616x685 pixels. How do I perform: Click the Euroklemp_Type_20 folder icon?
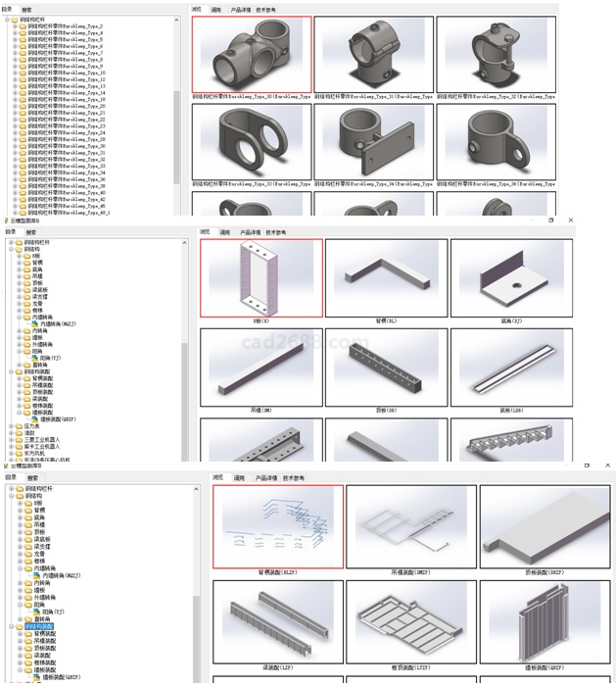(x=22, y=106)
